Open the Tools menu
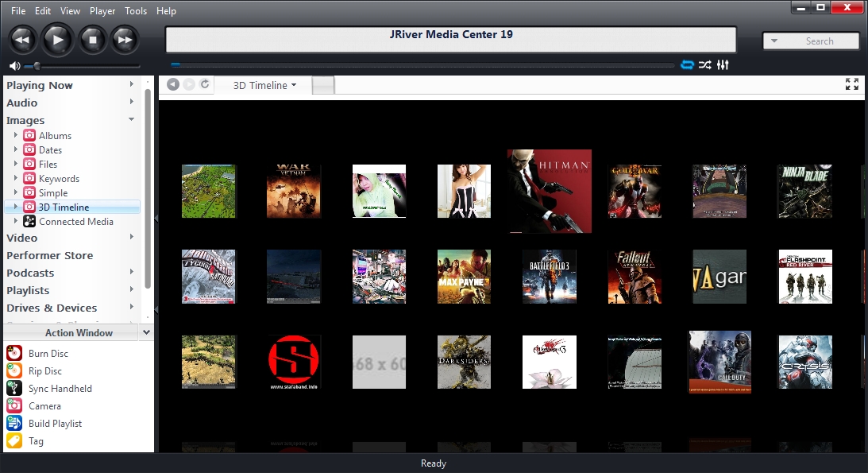 [136, 10]
